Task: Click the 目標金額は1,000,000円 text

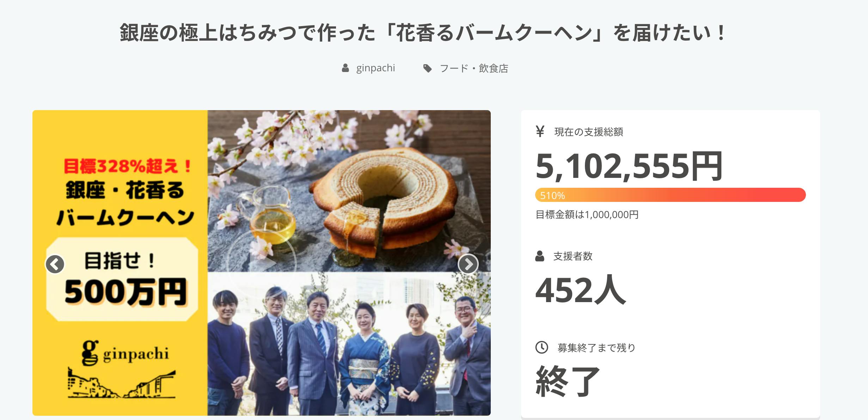Action: point(587,215)
